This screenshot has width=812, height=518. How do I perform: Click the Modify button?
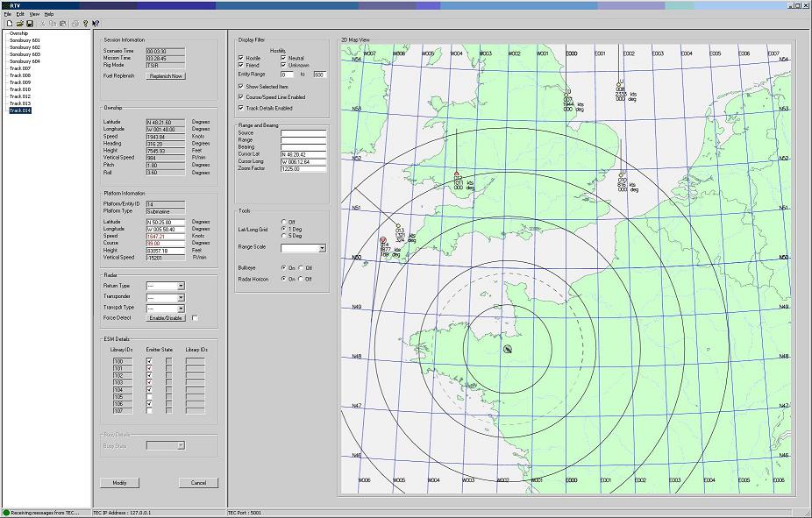pyautogui.click(x=119, y=483)
